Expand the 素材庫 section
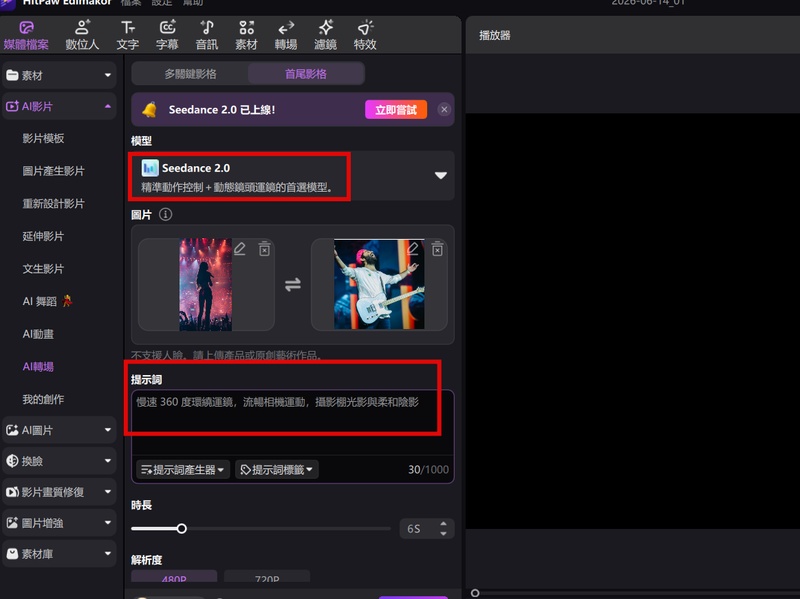This screenshot has width=800, height=599. point(59,554)
